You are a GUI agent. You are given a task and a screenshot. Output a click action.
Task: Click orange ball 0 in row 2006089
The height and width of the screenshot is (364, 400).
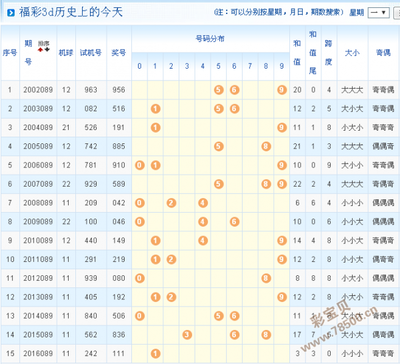140,165
